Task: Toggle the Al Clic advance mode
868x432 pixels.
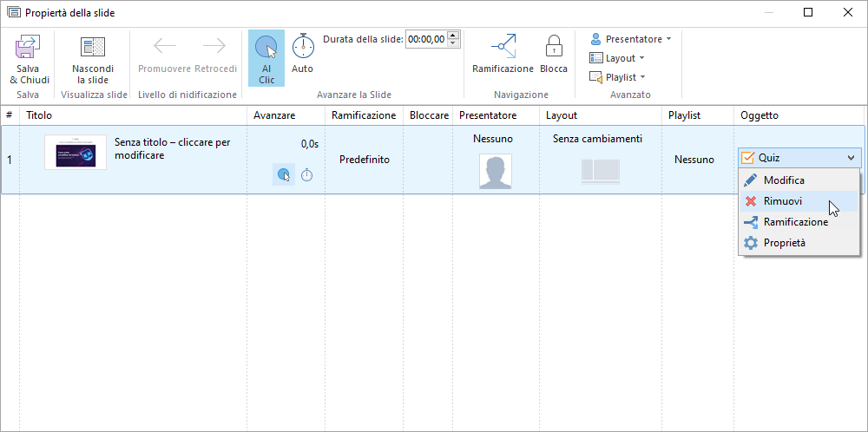Action: [266, 58]
